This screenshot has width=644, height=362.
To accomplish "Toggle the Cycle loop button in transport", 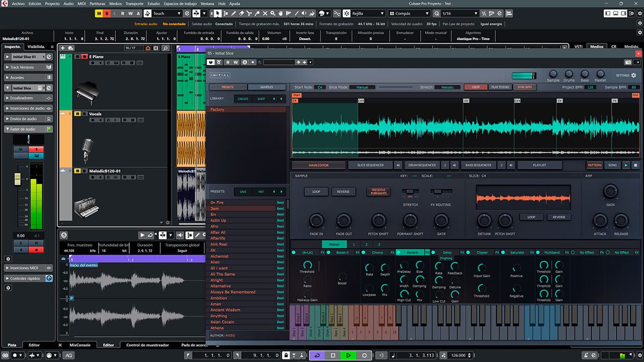I will [x=317, y=355].
